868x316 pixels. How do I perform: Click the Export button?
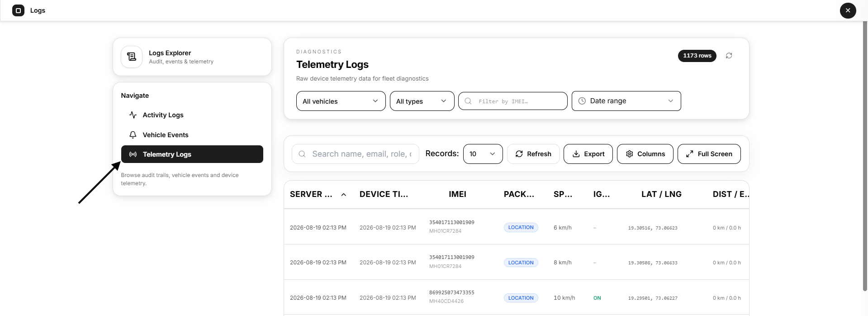pyautogui.click(x=588, y=154)
